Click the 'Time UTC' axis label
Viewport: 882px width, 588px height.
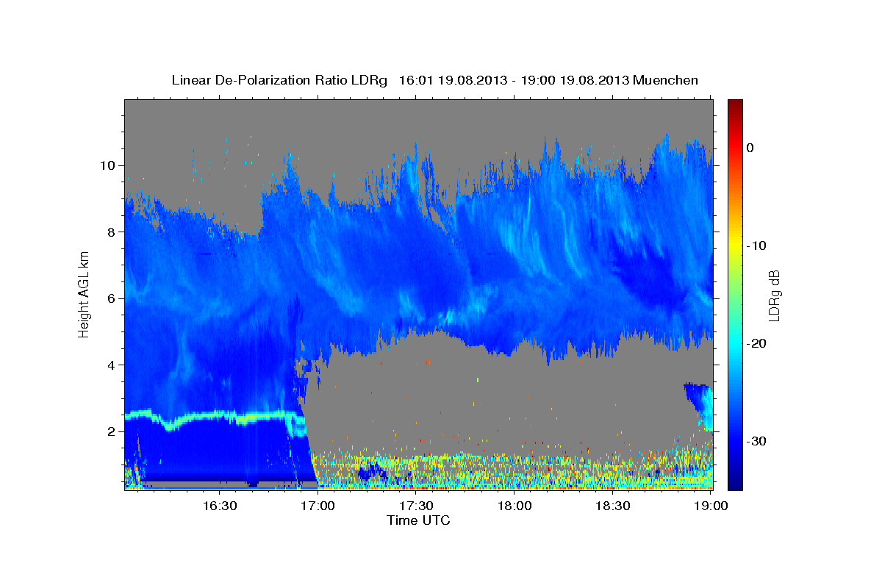(418, 520)
